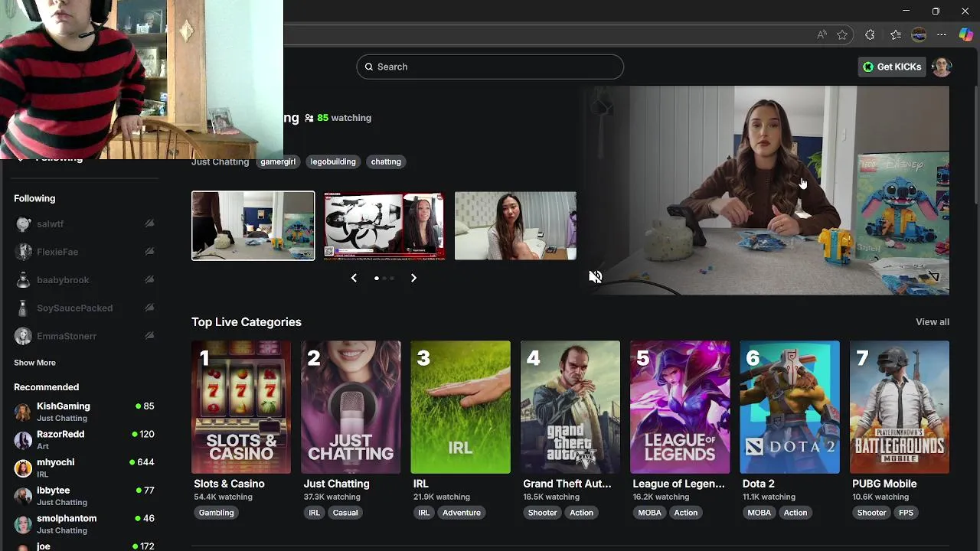This screenshot has width=980, height=551.
Task: Open KishGaming recommended channel
Action: pos(84,412)
